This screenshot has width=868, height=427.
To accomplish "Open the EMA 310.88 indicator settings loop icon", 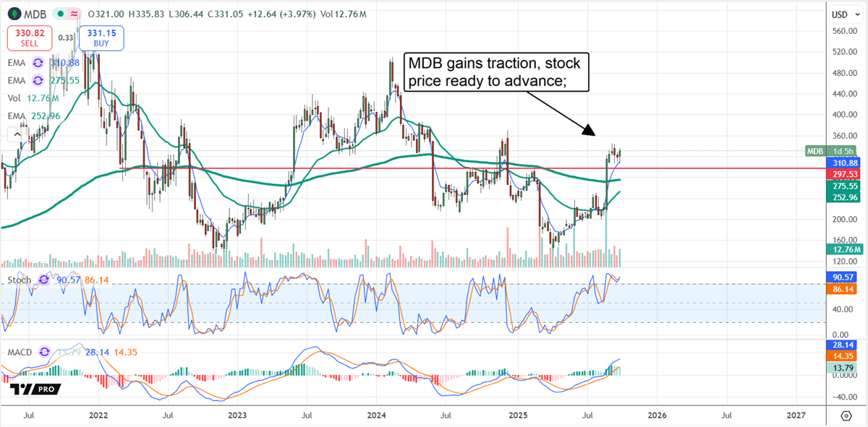I will tap(38, 63).
